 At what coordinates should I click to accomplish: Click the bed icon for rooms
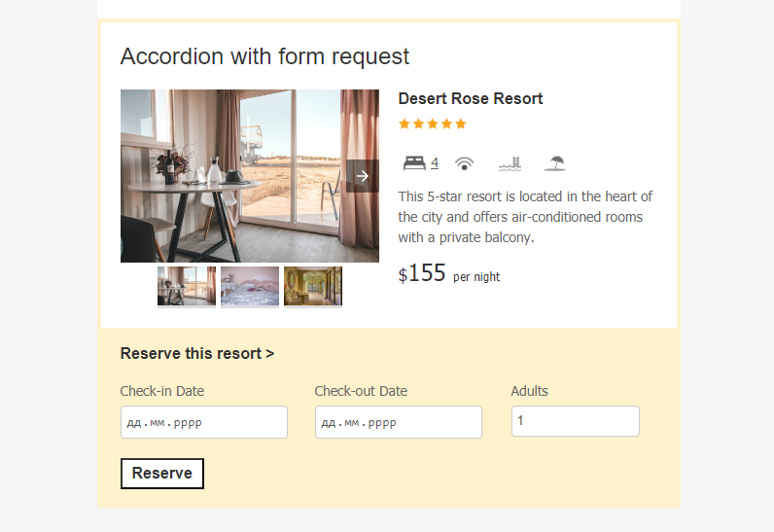tap(414, 162)
